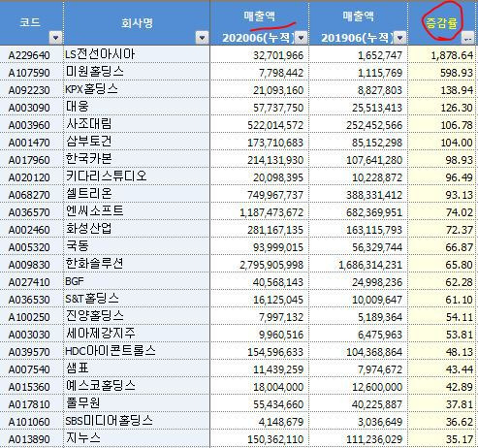Select growth rate value 126.30
This screenshot has height=448, width=478.
pyautogui.click(x=457, y=108)
